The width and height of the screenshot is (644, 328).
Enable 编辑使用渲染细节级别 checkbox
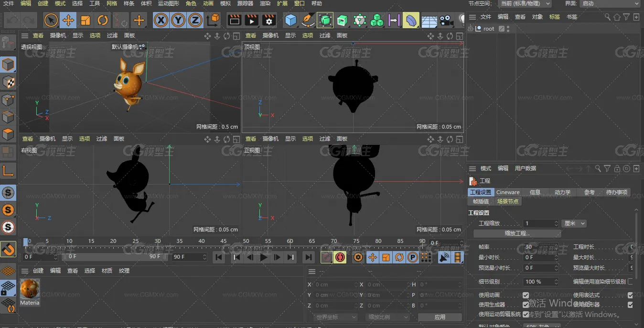tap(630, 282)
